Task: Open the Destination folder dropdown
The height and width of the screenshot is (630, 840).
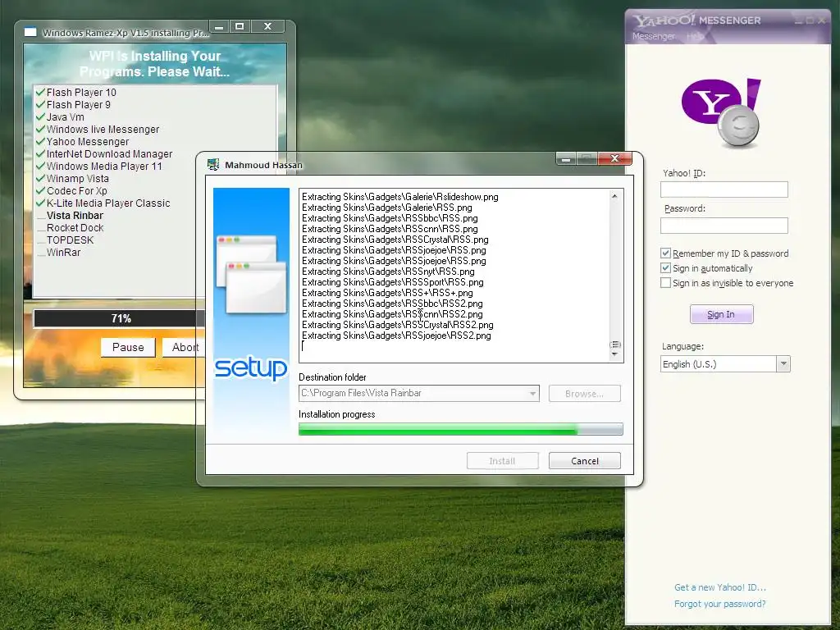Action: click(532, 394)
